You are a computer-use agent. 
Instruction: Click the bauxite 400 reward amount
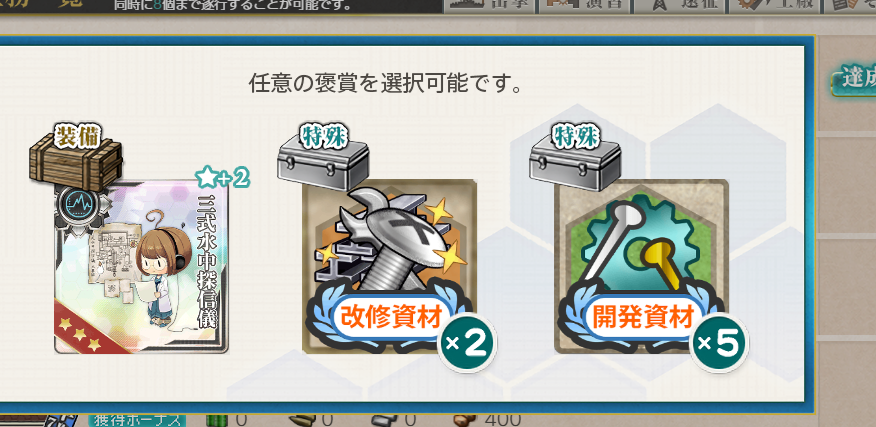click(503, 420)
